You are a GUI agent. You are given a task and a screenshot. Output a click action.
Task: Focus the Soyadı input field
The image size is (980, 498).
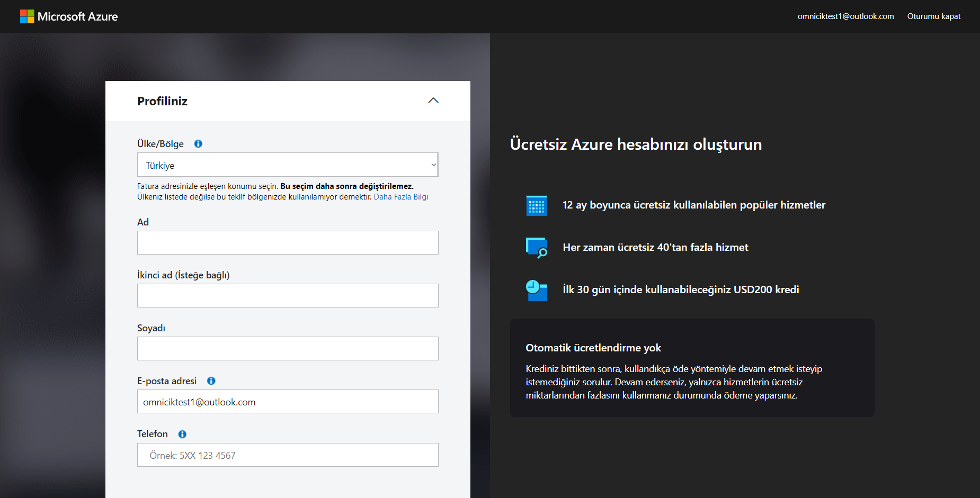[x=288, y=348]
